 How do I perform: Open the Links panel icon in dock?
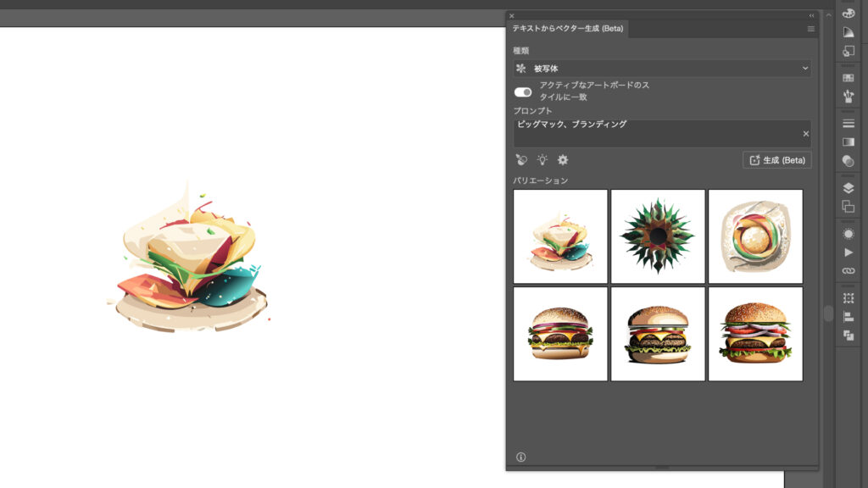coord(848,271)
